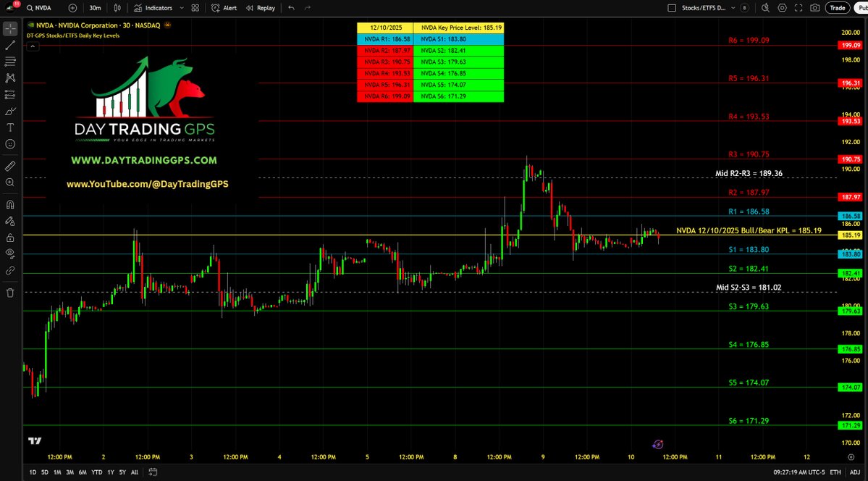Set the range to 1Y
Viewport: 868px width, 481px height.
tap(111, 472)
